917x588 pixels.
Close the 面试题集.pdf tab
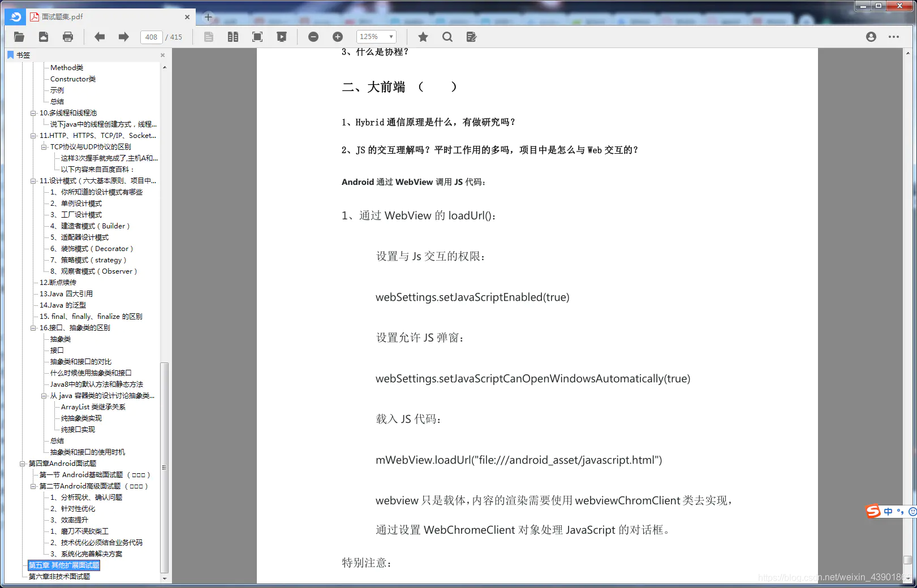[187, 17]
